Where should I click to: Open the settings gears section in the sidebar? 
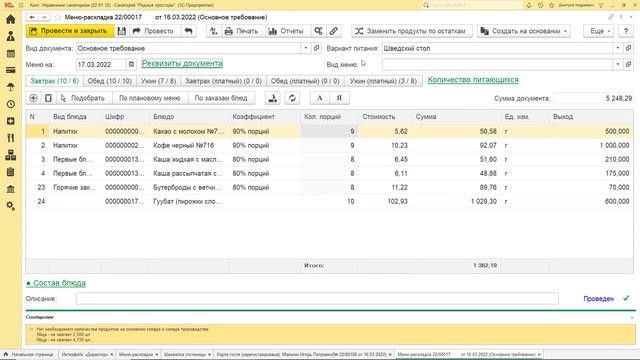tap(11, 206)
